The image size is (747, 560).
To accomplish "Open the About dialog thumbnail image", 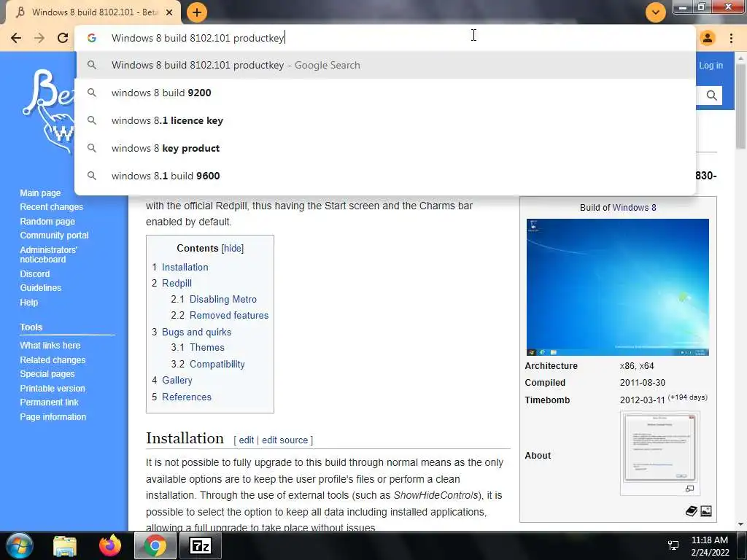I will (659, 448).
